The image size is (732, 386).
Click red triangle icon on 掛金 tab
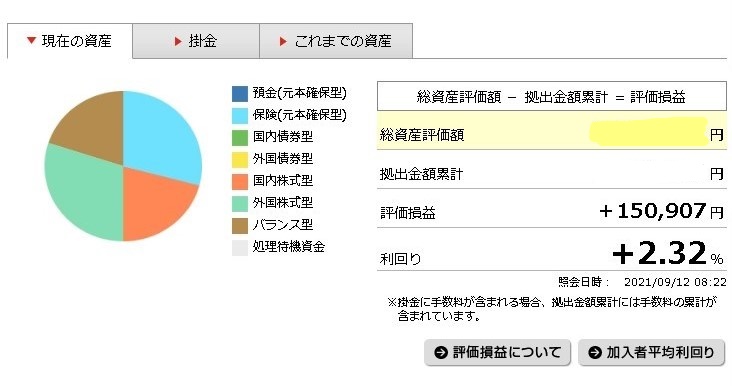(x=178, y=42)
